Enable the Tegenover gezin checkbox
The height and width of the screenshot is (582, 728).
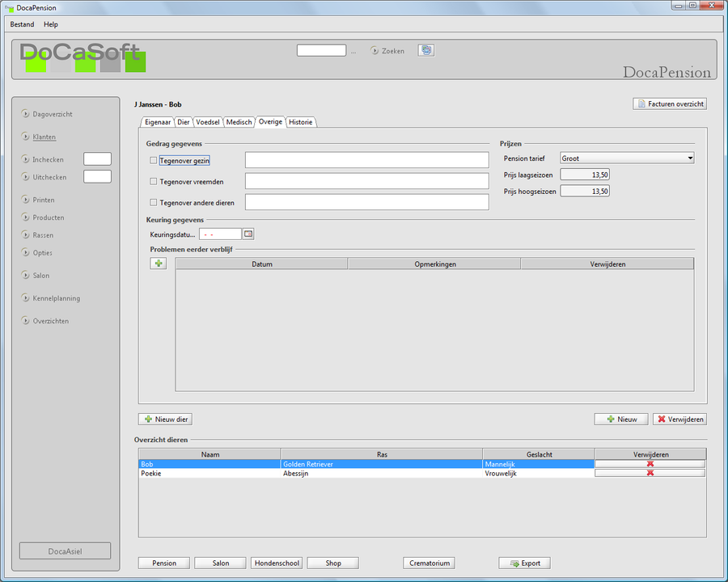click(153, 161)
